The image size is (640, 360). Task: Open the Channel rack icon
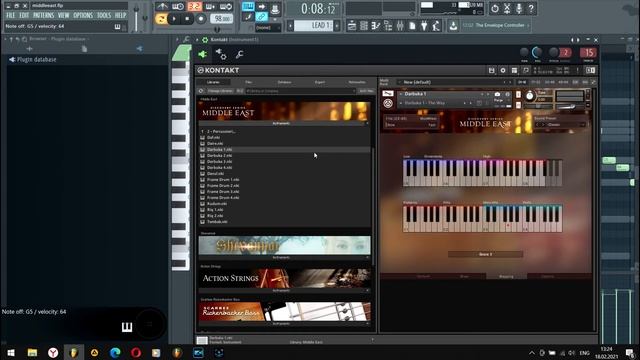[x=364, y=26]
